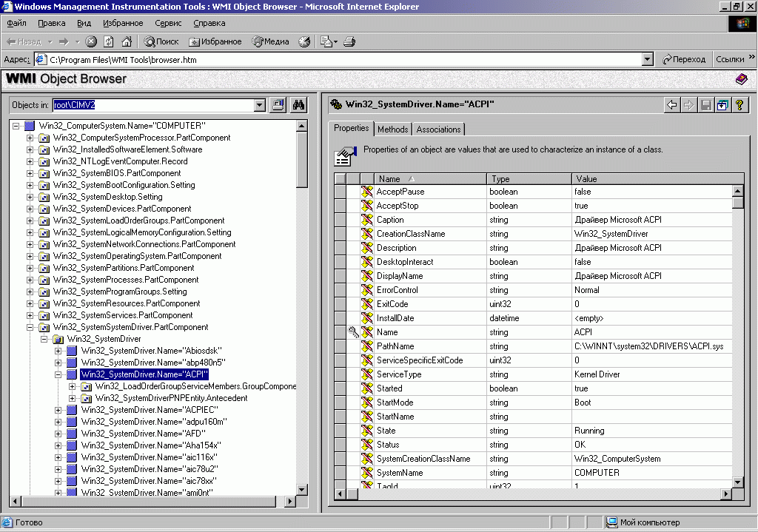Sort by the Name column header

tap(430, 179)
